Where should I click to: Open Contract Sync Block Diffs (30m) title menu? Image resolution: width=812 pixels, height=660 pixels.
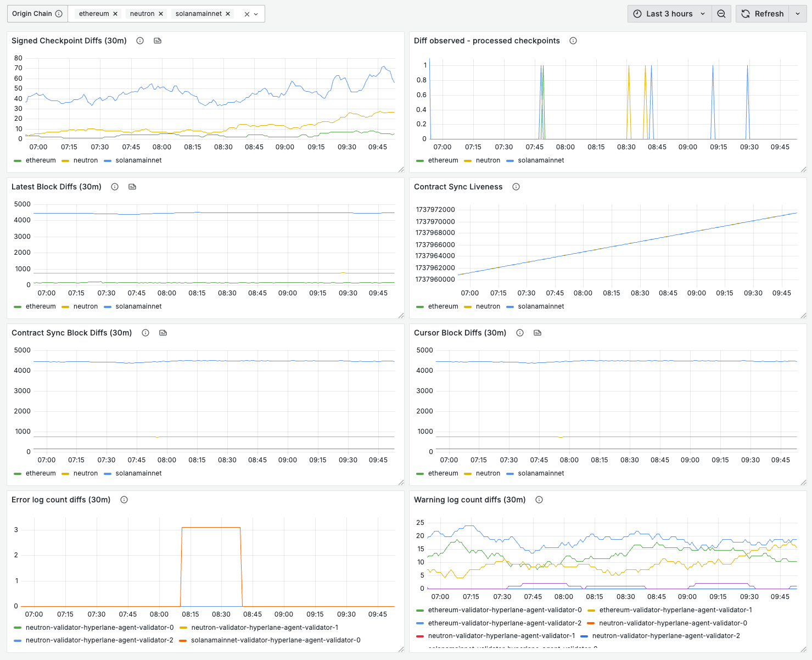coord(72,333)
